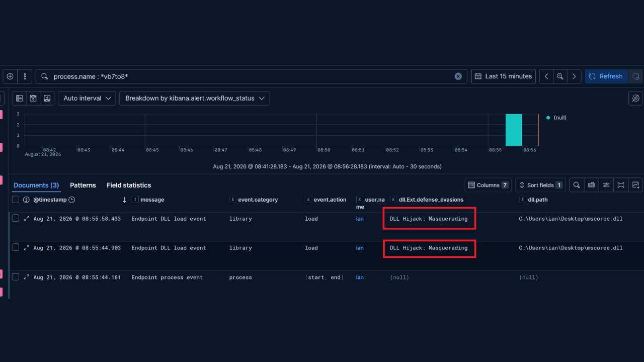The width and height of the screenshot is (644, 362).
Task: Click the event.action column header
Action: pyautogui.click(x=330, y=200)
